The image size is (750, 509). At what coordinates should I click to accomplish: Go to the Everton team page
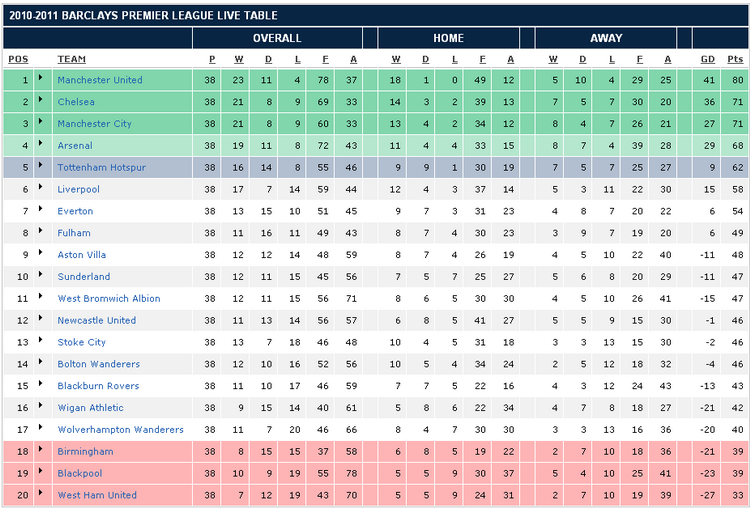click(75, 211)
